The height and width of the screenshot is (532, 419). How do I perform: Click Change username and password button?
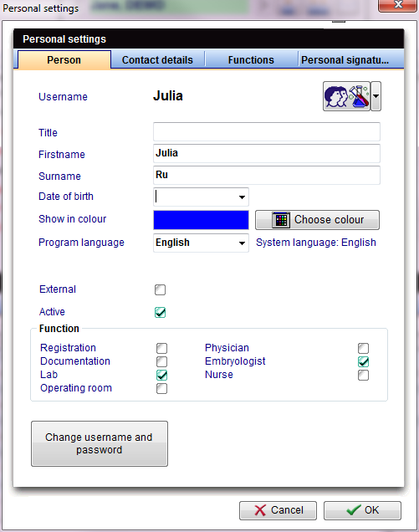coord(100,444)
